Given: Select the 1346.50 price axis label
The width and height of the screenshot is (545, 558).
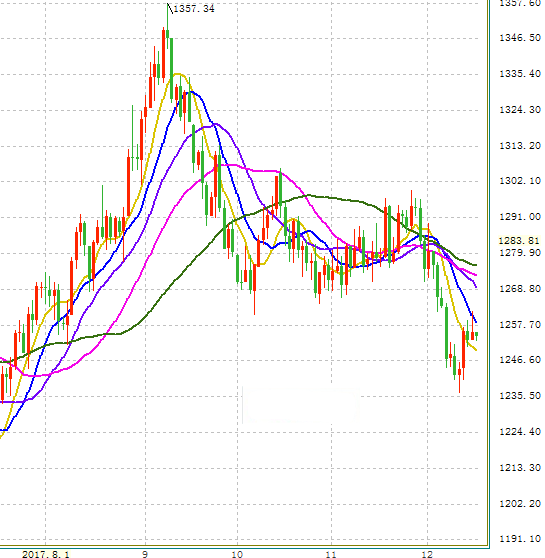Looking at the screenshot, I should coord(520,38).
